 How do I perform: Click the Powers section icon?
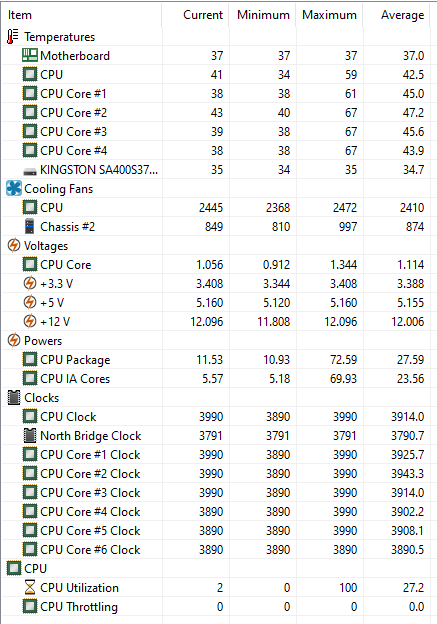(x=14, y=340)
